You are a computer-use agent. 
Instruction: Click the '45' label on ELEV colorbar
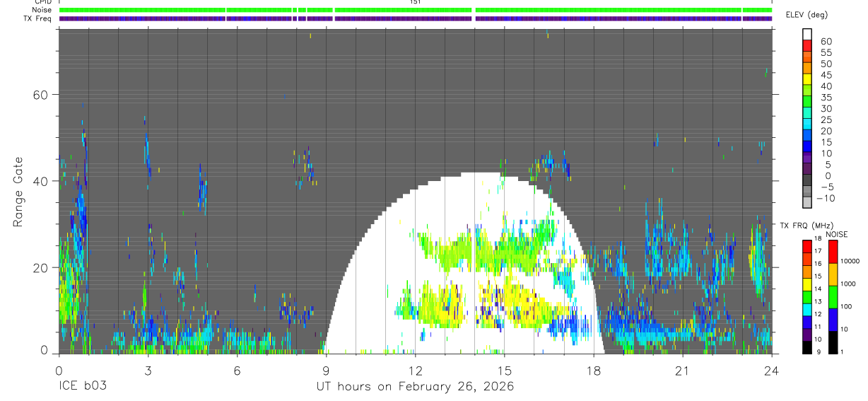tap(826, 76)
